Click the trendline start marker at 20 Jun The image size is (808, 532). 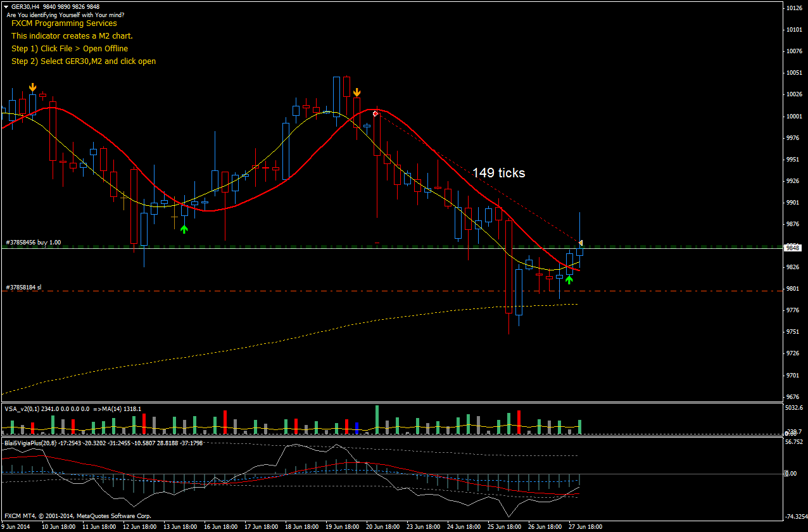click(376, 114)
